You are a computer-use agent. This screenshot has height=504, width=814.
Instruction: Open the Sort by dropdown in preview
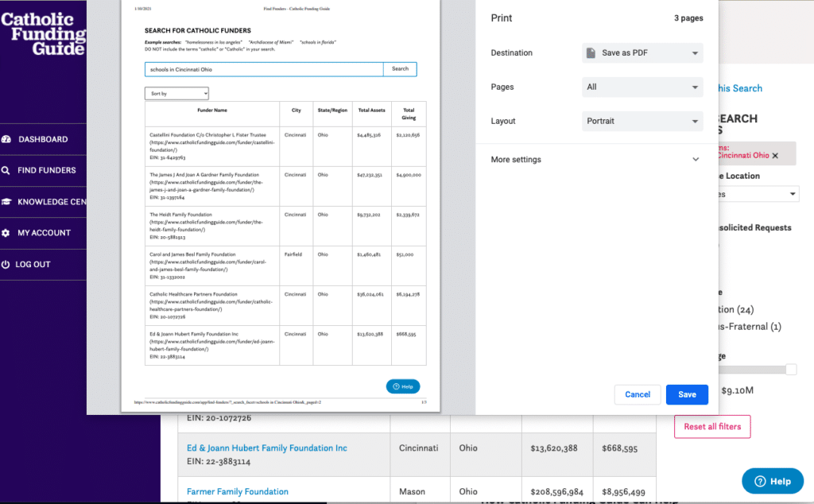176,94
